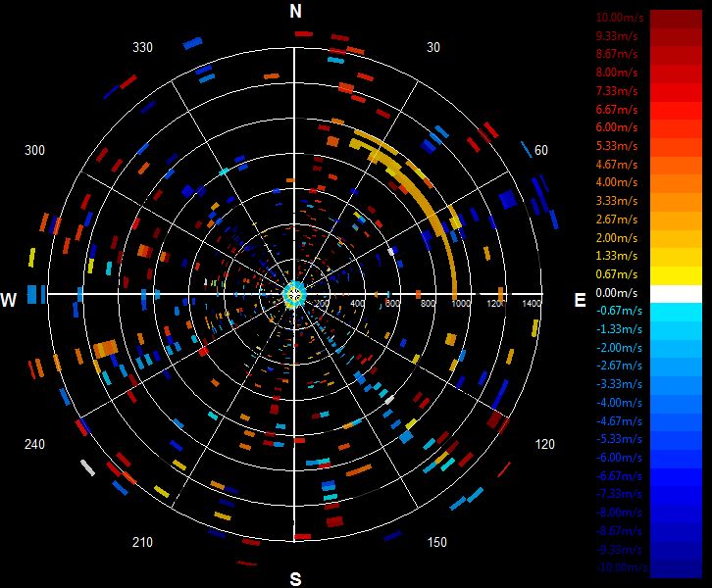
Task: Pick the yellow color band beside 0.67m/s
Action: click(676, 275)
